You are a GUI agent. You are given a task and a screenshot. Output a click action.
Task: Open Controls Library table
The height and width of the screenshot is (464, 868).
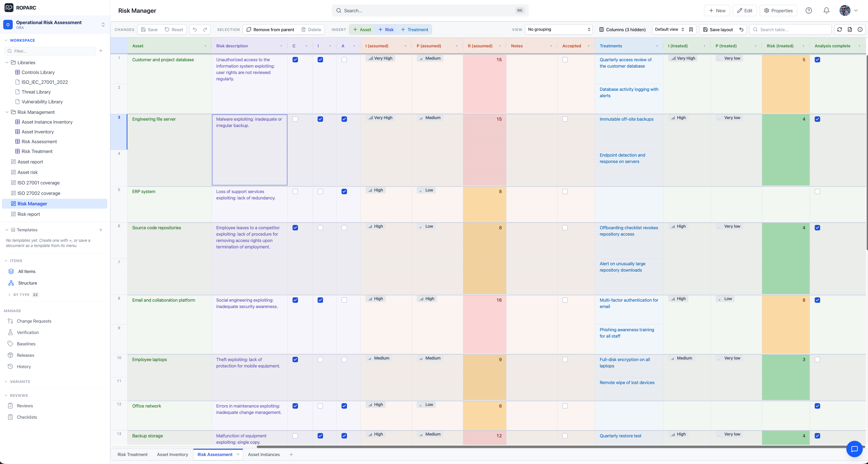(x=38, y=72)
